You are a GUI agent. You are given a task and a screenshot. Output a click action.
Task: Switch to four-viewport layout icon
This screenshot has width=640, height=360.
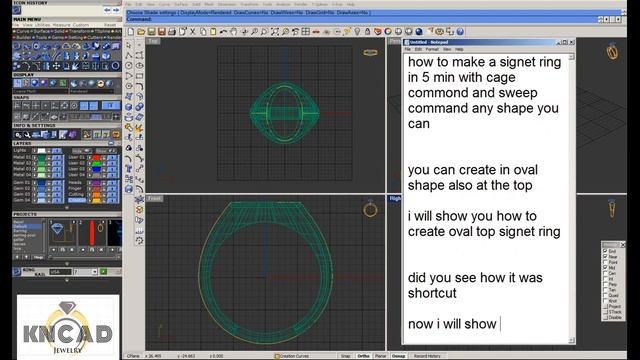(x=305, y=31)
